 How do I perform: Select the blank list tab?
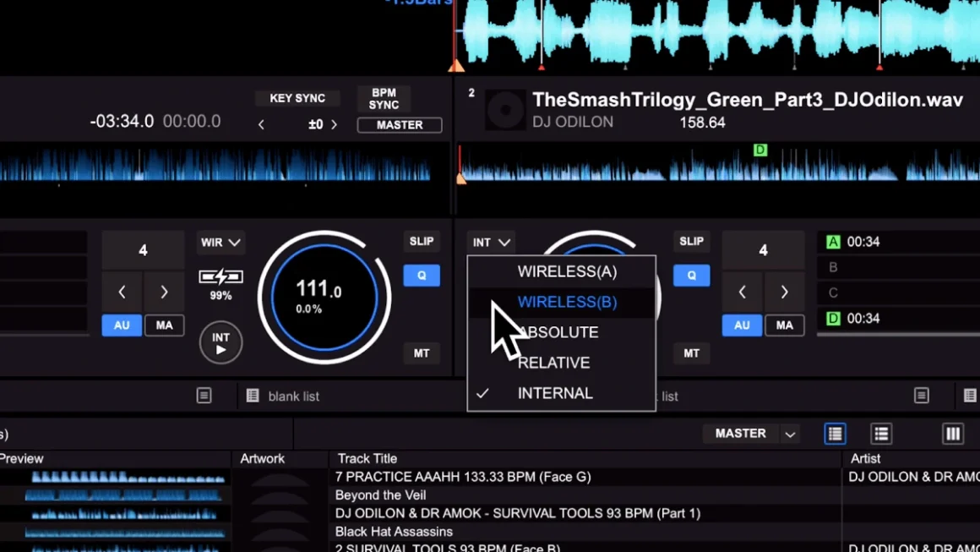coord(294,396)
